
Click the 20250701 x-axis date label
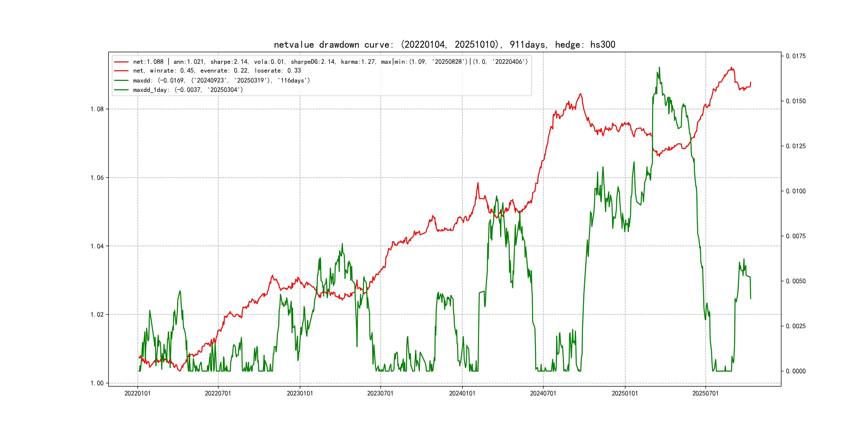coord(705,393)
